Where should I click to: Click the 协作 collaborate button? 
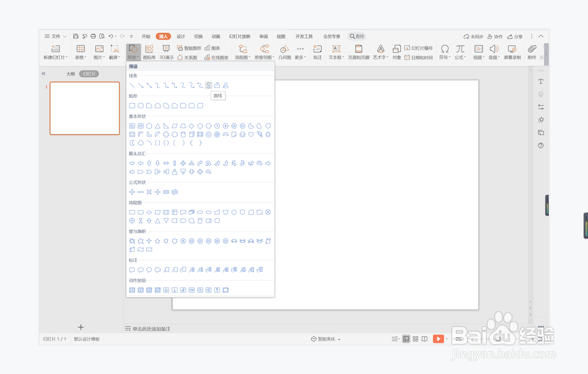[495, 37]
